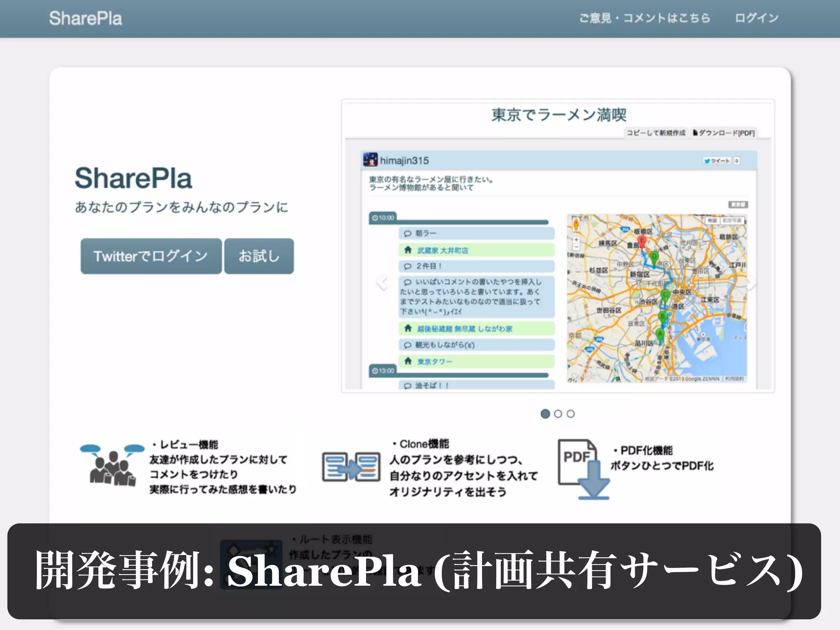Go to previous slide with left arrow
Image resolution: width=840 pixels, height=630 pixels.
click(382, 283)
